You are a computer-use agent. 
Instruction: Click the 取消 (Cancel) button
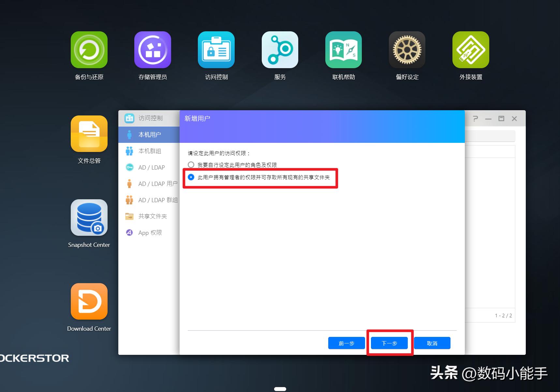(432, 343)
